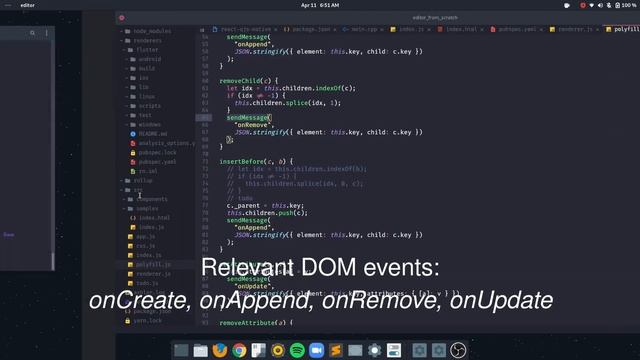Open Zoom from the dock
640x360 pixels.
click(x=316, y=350)
